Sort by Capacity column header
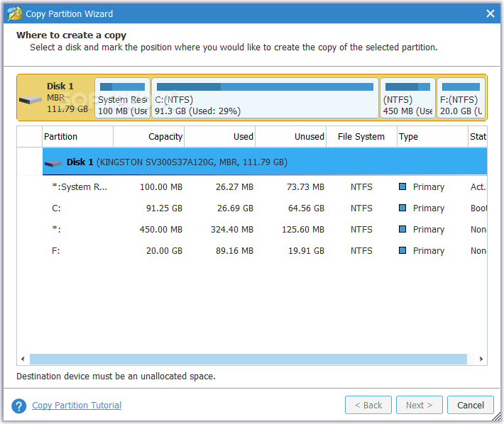Image resolution: width=504 pixels, height=424 pixels. pyautogui.click(x=149, y=137)
